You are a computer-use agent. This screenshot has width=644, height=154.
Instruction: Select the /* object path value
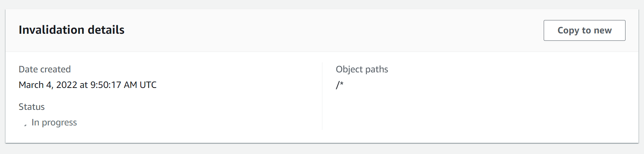click(340, 85)
